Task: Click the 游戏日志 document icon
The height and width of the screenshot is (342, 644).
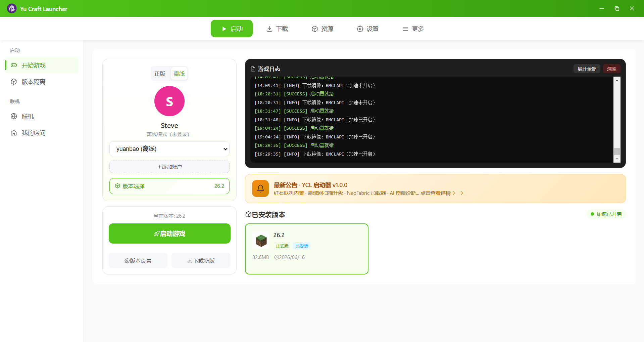Action: [x=253, y=69]
